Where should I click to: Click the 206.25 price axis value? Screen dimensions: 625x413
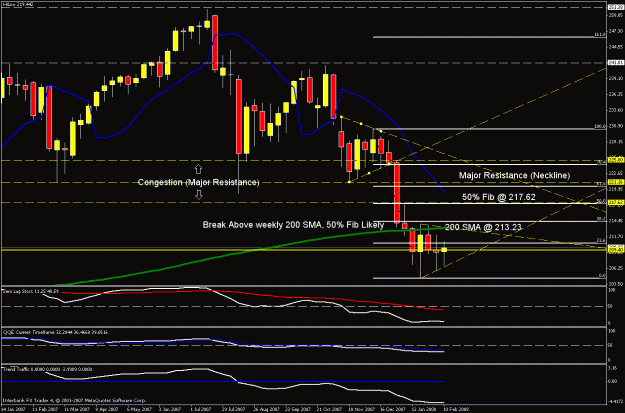[x=616, y=268]
